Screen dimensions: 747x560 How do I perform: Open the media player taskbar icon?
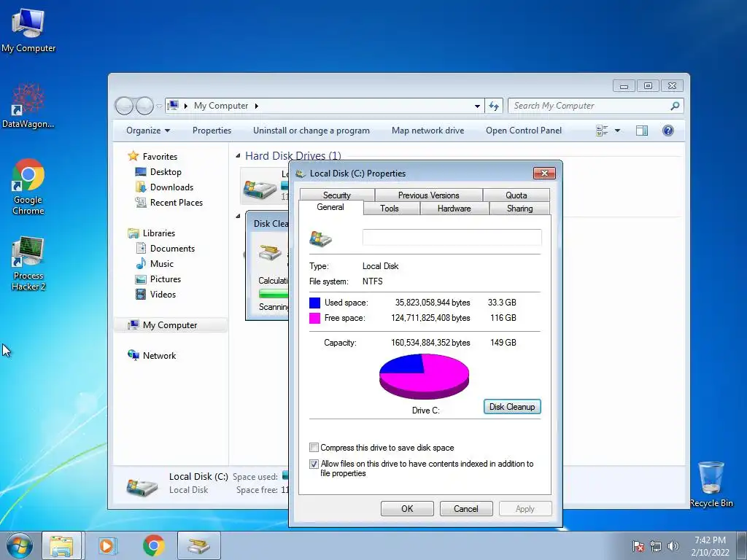pyautogui.click(x=107, y=545)
